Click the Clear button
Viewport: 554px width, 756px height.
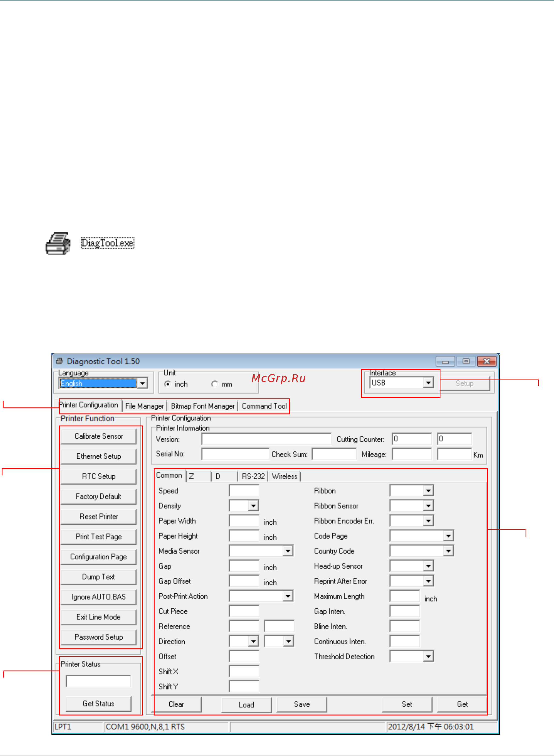(x=176, y=704)
